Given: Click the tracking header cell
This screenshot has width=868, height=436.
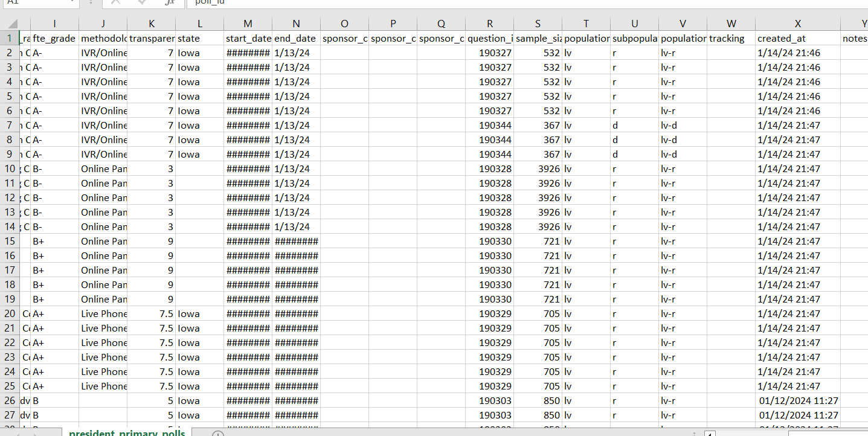Looking at the screenshot, I should 731,38.
